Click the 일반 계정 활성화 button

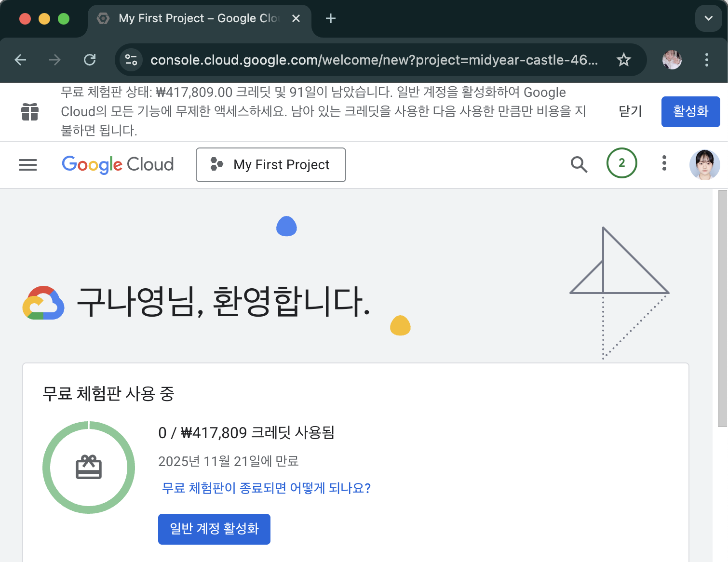point(214,529)
